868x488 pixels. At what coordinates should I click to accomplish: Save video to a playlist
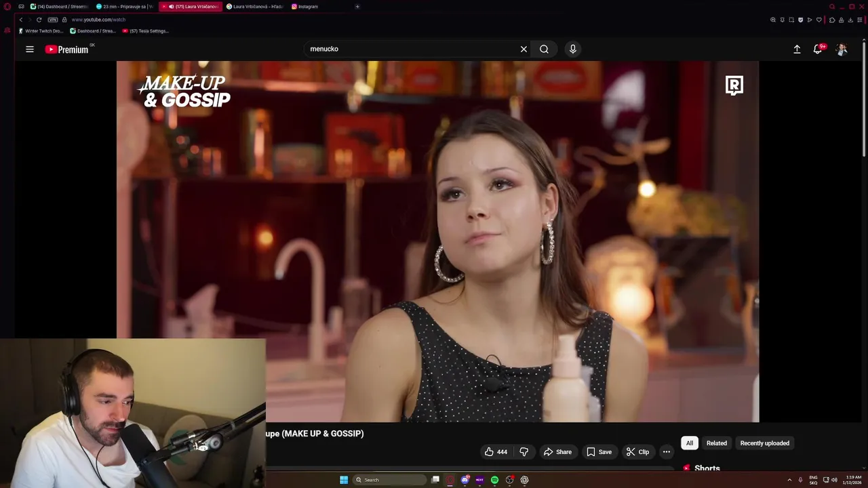(x=599, y=452)
